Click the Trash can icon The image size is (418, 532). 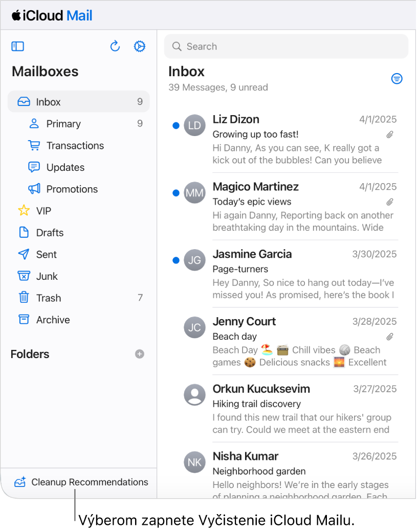24,298
